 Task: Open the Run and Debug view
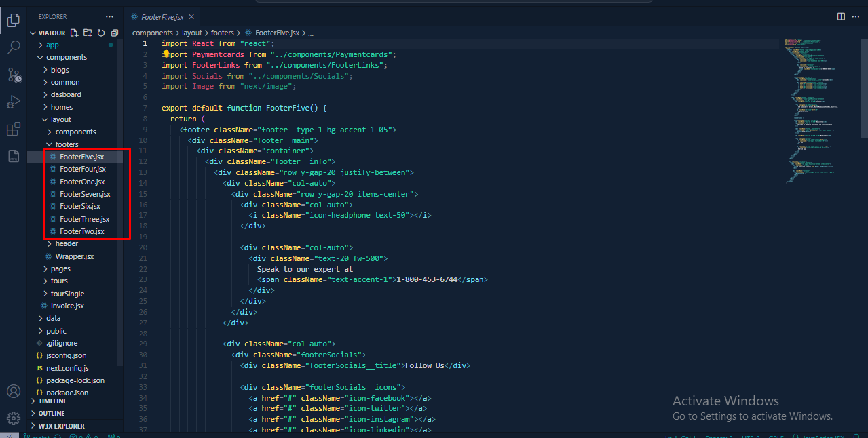click(14, 102)
